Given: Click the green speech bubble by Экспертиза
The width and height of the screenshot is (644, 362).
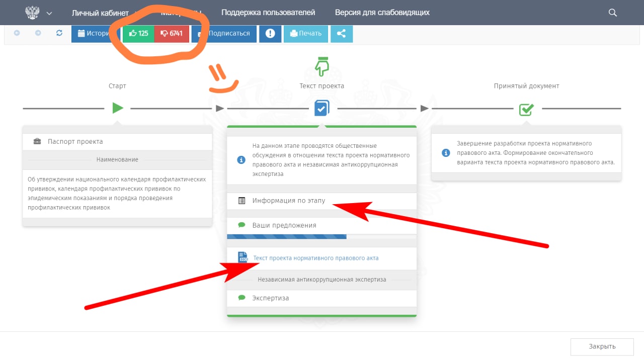Looking at the screenshot, I should [242, 298].
